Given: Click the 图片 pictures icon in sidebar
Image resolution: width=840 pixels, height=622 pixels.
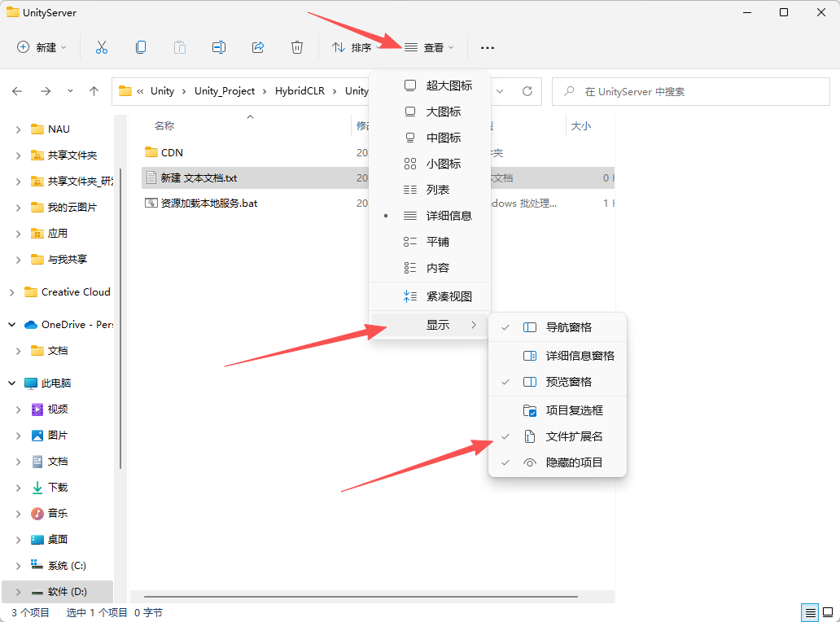Looking at the screenshot, I should pyautogui.click(x=37, y=436).
